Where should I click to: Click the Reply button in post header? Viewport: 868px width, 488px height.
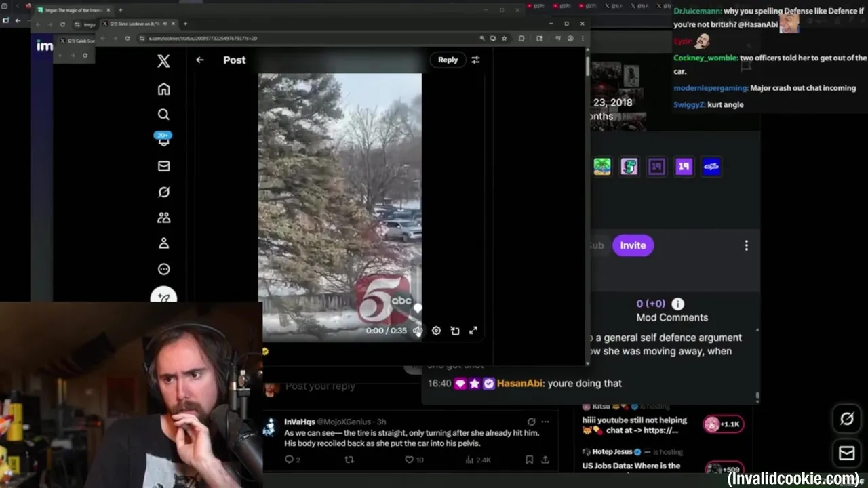(448, 60)
